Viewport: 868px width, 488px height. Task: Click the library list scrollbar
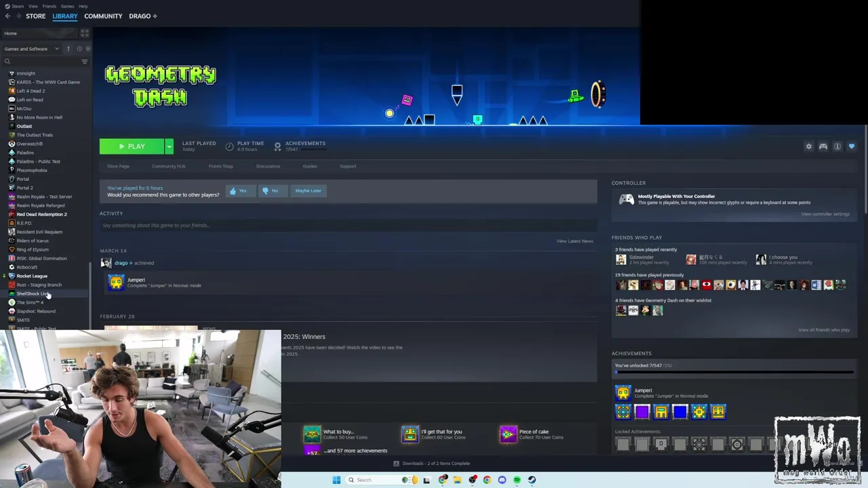pos(90,294)
